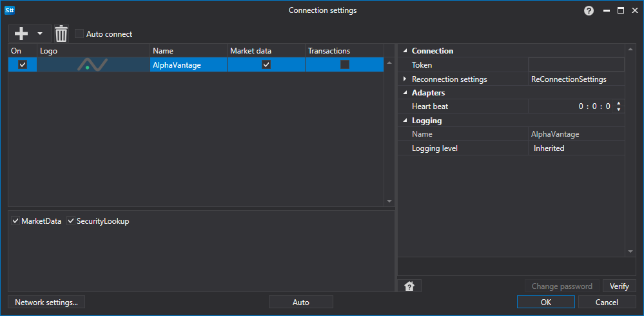Click the S# application icon
Viewport: 644px width, 316px height.
pos(10,11)
